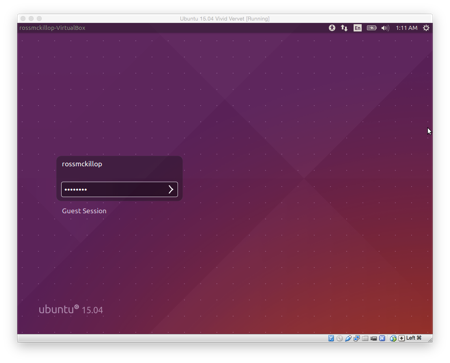Click VirtualBox network adapters status icon
The width and height of the screenshot is (450, 363).
(x=356, y=338)
